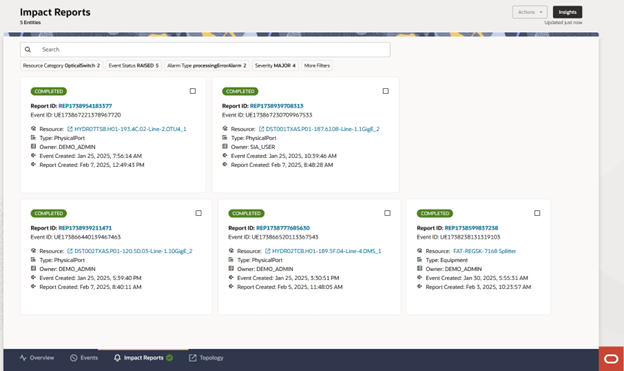Open the red Oracle assistant icon
This screenshot has width=624, height=371.
611,359
